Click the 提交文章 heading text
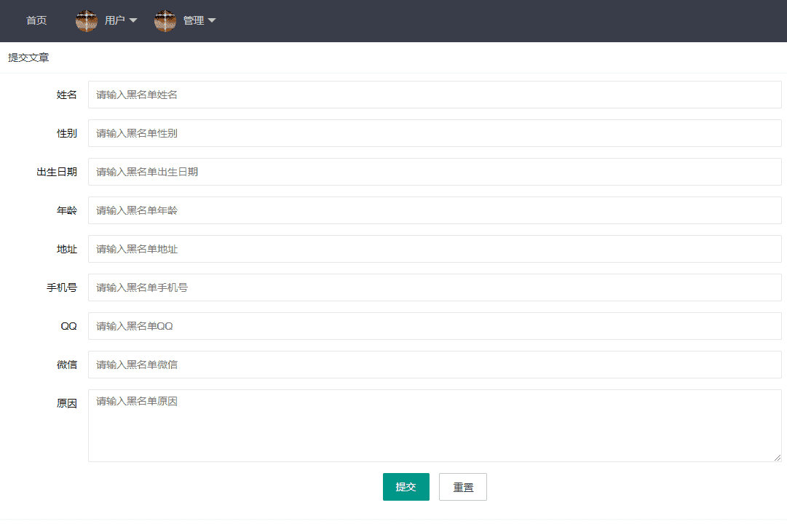 point(28,57)
